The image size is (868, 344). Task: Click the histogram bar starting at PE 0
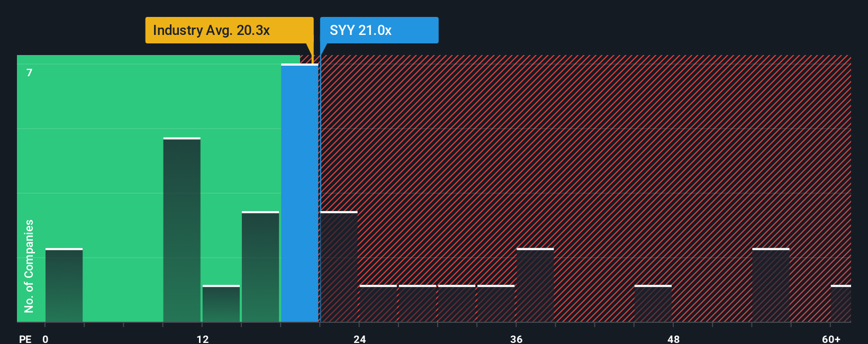(64, 285)
